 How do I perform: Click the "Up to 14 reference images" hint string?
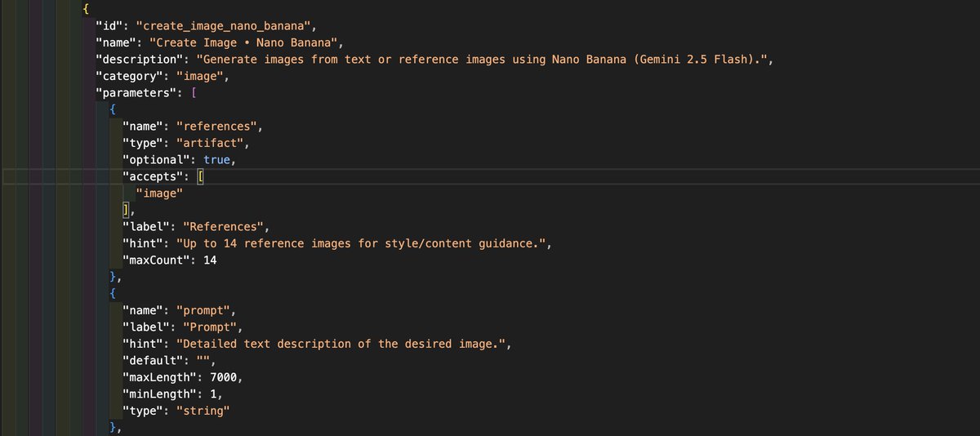click(359, 243)
